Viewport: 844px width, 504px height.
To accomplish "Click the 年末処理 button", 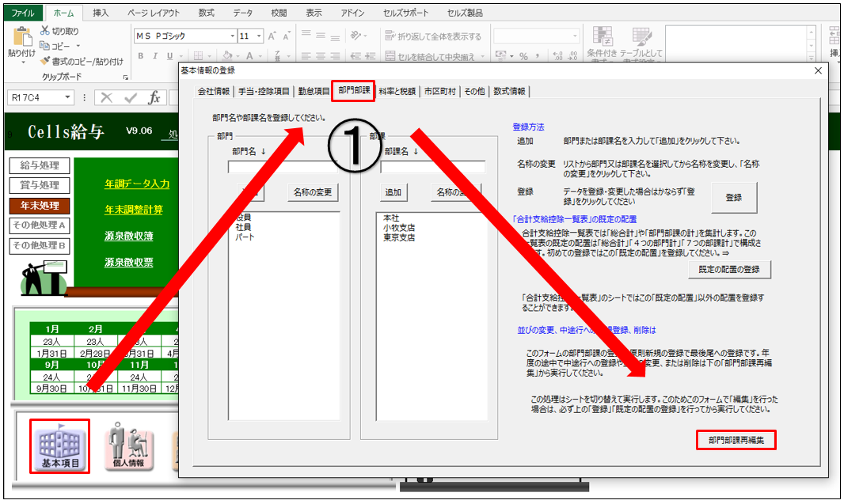I will click(x=40, y=206).
